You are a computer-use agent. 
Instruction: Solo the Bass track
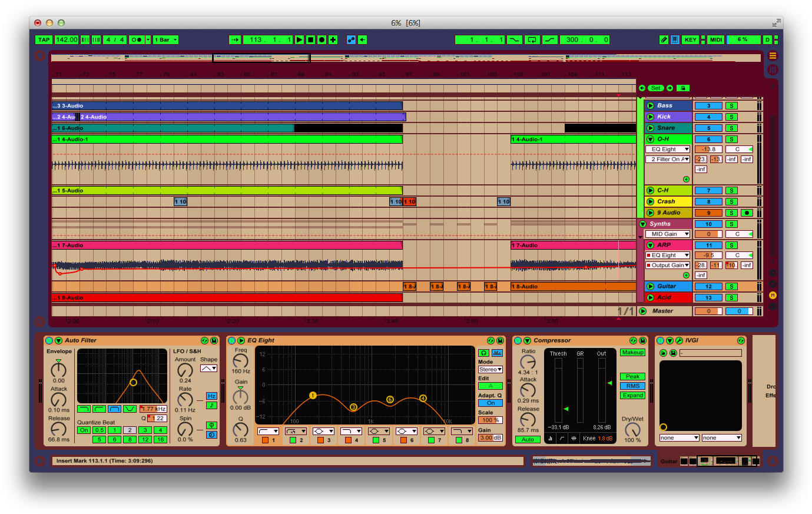[731, 106]
